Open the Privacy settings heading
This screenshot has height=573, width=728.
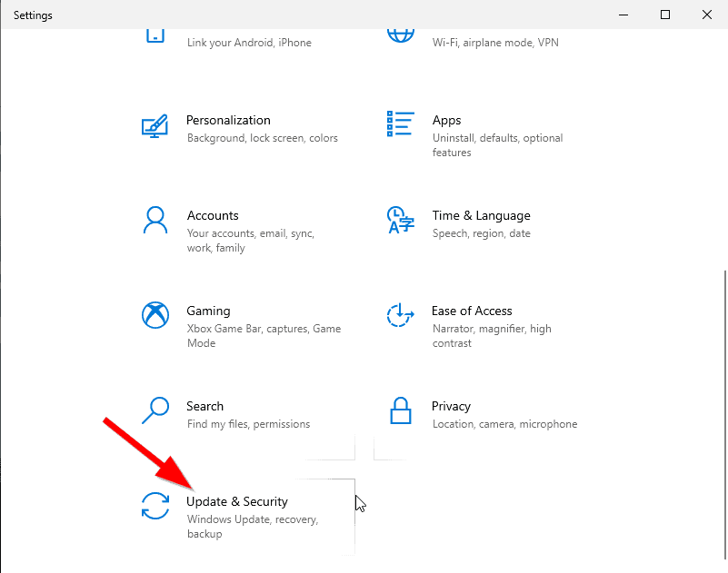(x=451, y=406)
